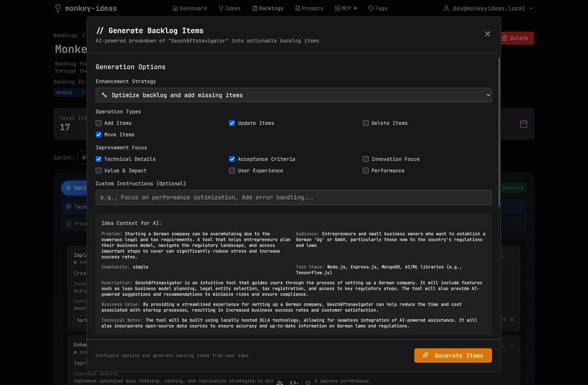The image size is (588, 385).
Task: Click the Custom Instructions input field
Action: [x=293, y=198]
